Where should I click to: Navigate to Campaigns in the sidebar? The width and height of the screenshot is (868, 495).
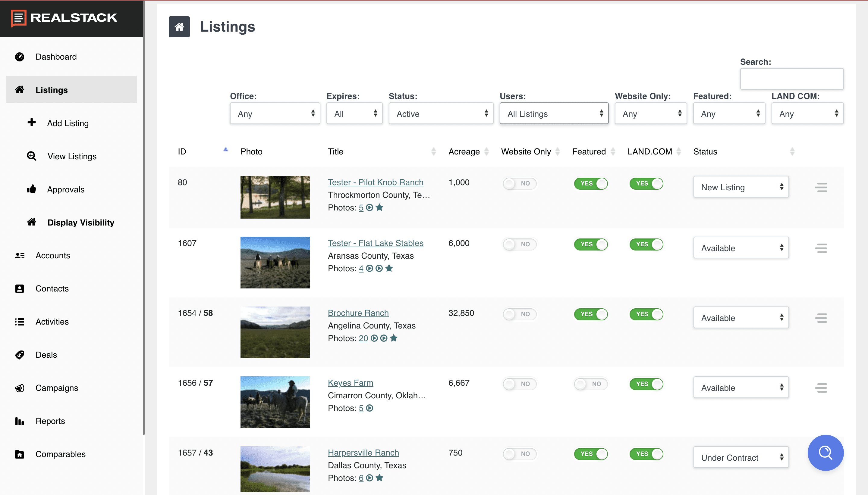[x=56, y=388]
